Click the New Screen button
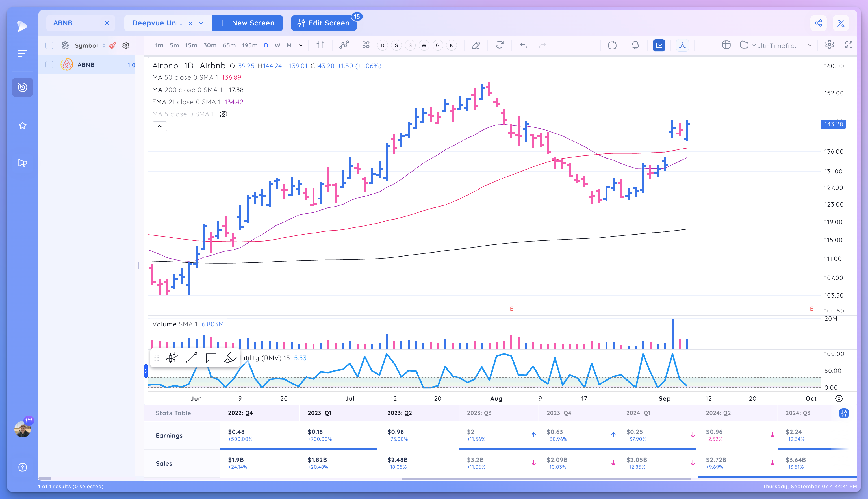Viewport: 868px width, 499px height. click(x=247, y=23)
